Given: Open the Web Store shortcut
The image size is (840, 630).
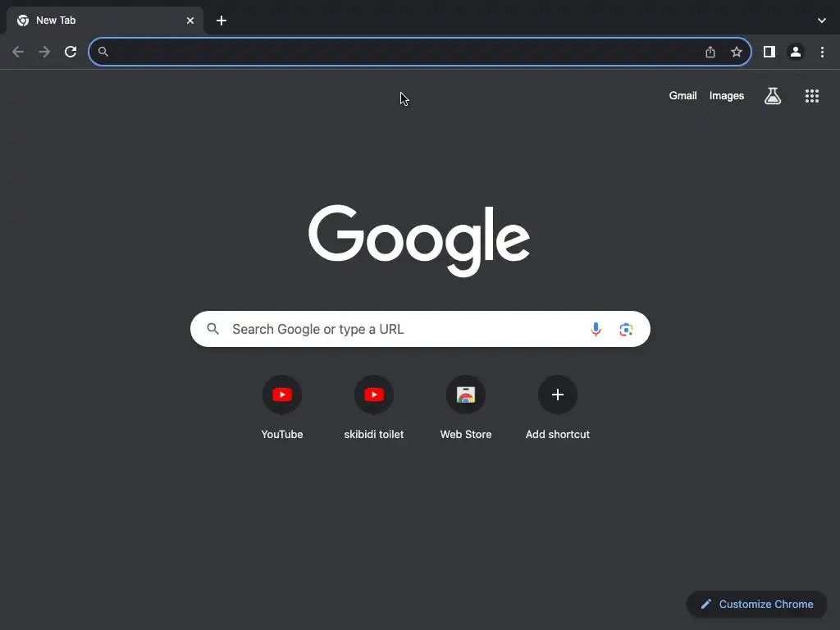Looking at the screenshot, I should [x=466, y=409].
